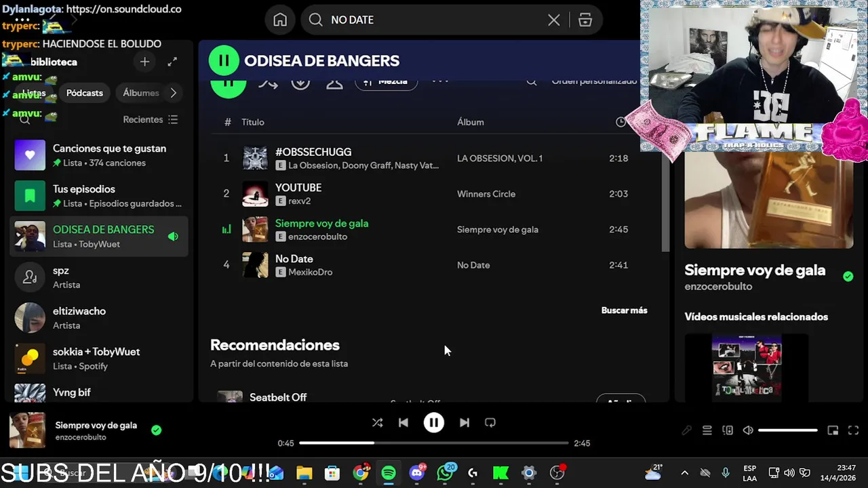Pause playback from the bottom player

pyautogui.click(x=434, y=423)
